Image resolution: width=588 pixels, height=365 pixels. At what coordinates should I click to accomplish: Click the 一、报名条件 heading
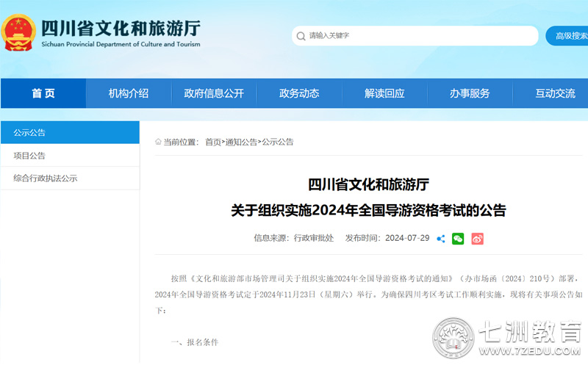pyautogui.click(x=195, y=342)
